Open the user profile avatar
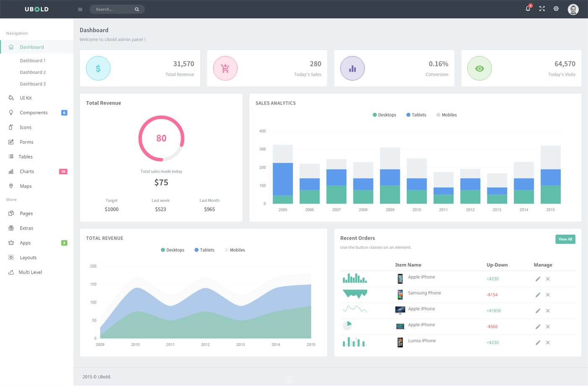This screenshot has width=588, height=386. 573,9
